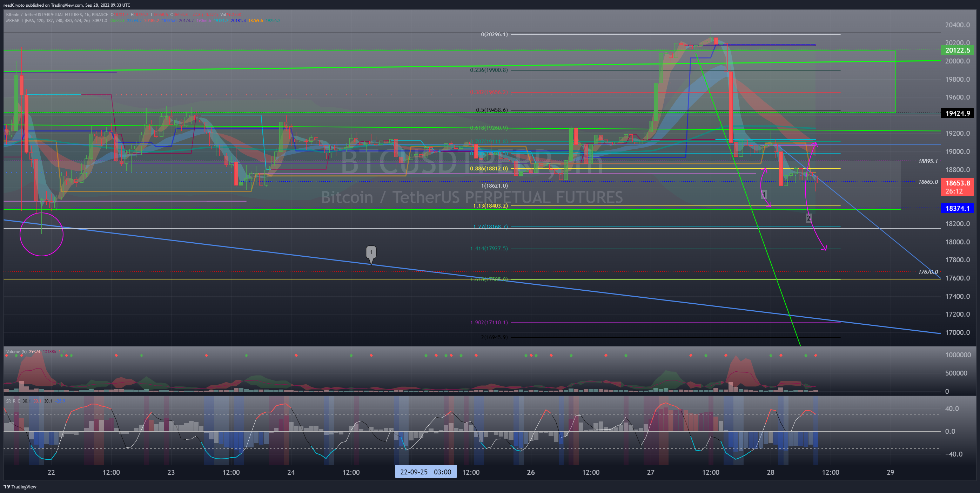
Task: Select the magenta circle drawing near date 22
Action: pyautogui.click(x=41, y=234)
